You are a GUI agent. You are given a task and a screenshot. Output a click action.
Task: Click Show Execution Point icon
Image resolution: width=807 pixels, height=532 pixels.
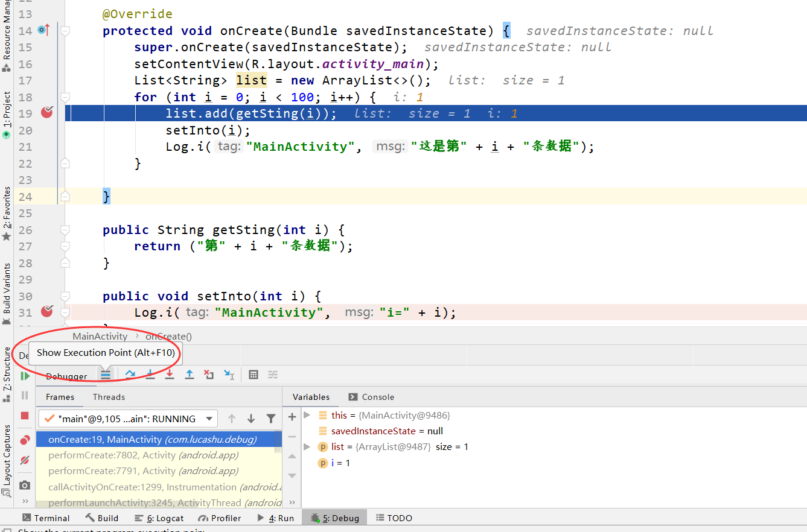click(106, 375)
